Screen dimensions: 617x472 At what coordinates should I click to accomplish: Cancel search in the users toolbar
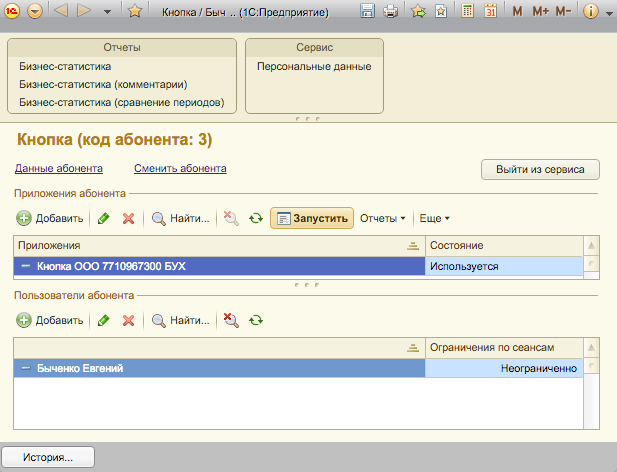coord(231,320)
